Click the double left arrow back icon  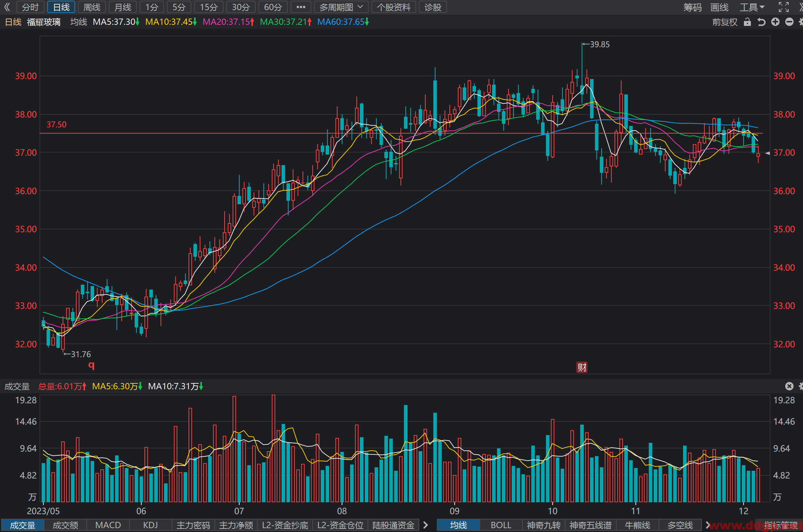point(7,7)
